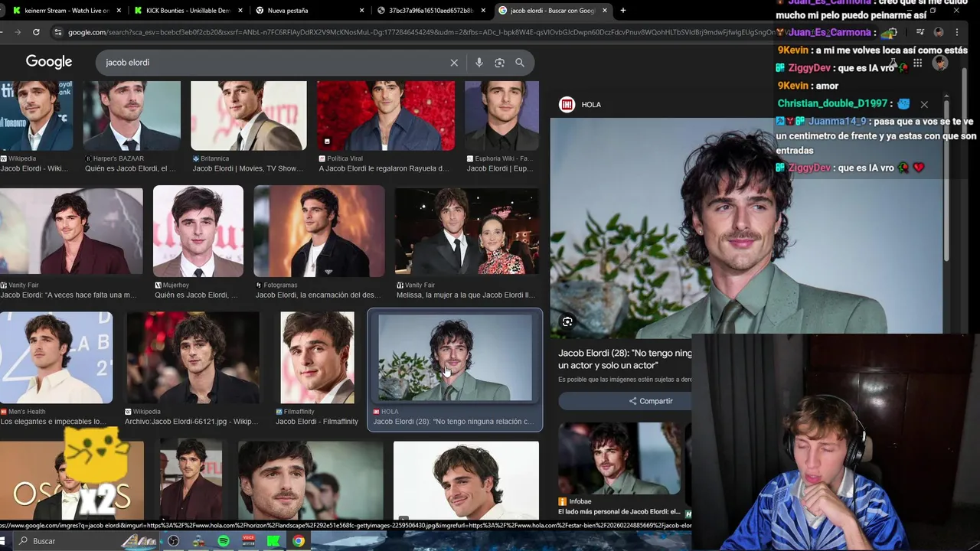
Task: Open Chrome from the taskbar
Action: point(299,541)
